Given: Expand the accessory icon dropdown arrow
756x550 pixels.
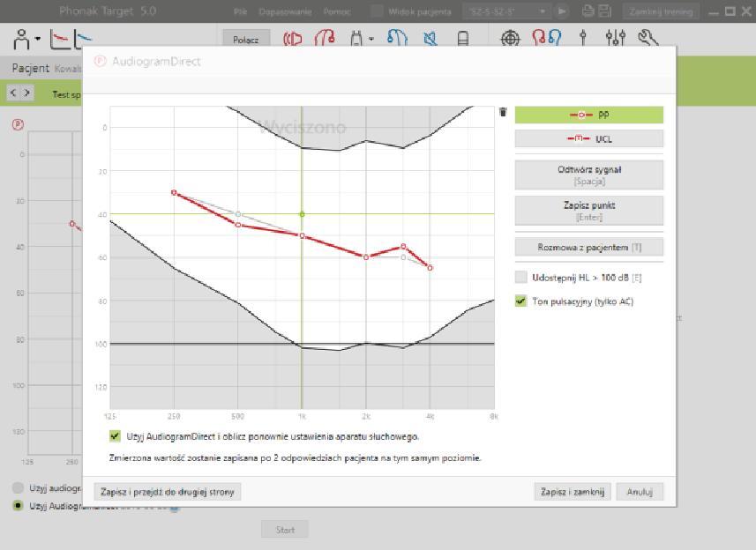Looking at the screenshot, I should (x=371, y=39).
